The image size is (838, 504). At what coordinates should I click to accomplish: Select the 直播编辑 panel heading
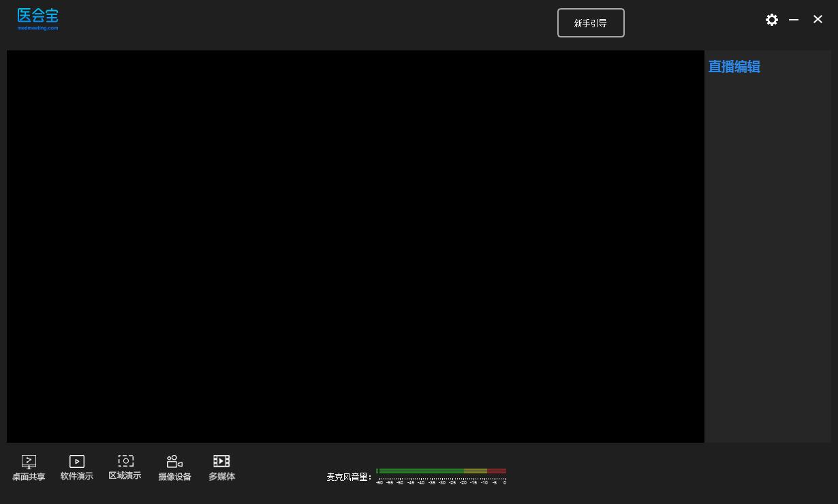pos(734,67)
